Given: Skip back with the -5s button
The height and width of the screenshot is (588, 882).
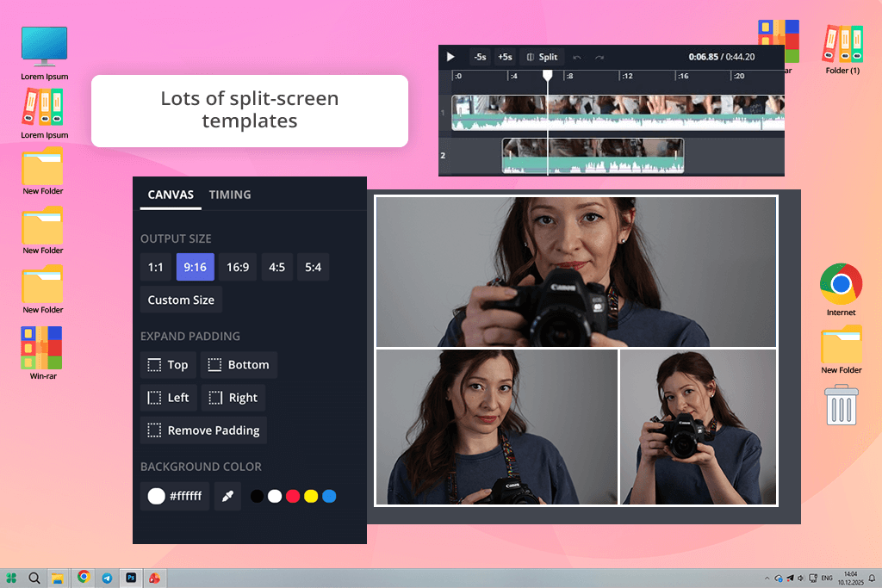Looking at the screenshot, I should (x=480, y=57).
